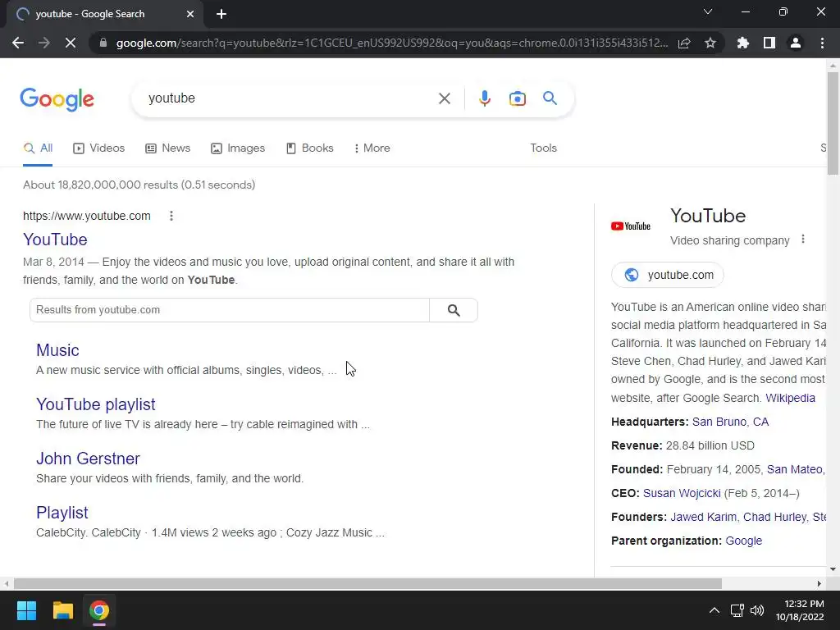
Task: Bookmark this page with the star icon
Action: pyautogui.click(x=710, y=43)
